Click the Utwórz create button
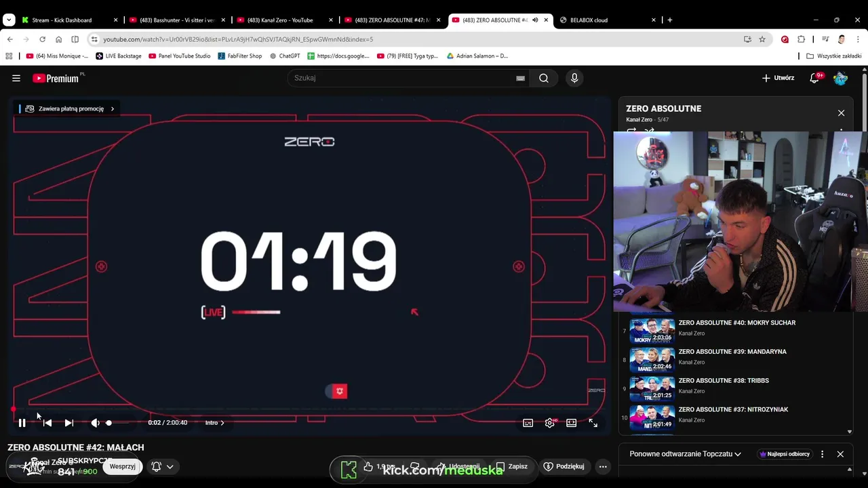This screenshot has height=488, width=868. [778, 78]
